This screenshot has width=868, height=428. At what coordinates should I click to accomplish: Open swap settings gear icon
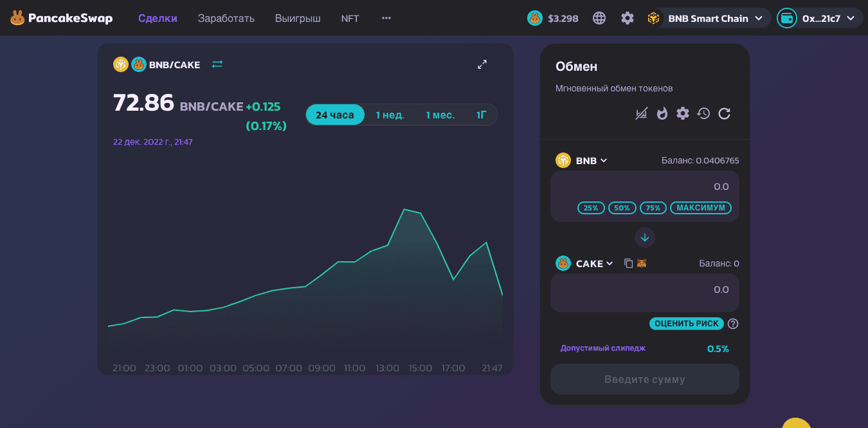[683, 114]
